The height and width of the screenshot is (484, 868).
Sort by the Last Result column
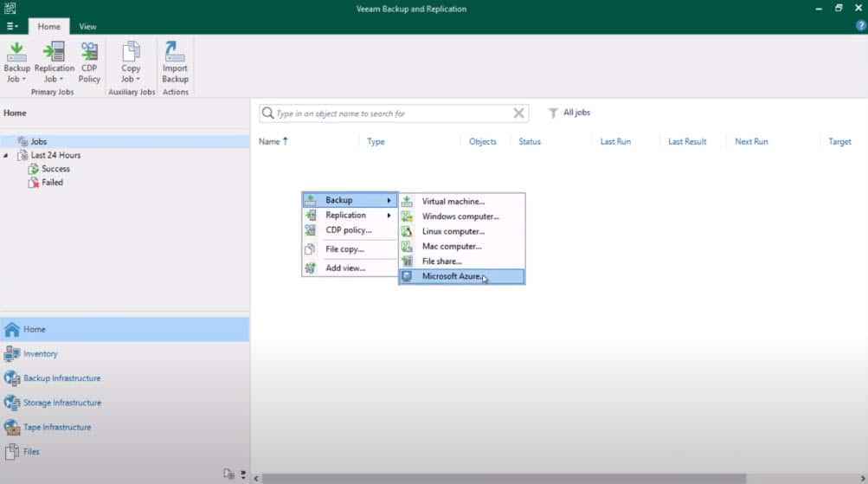687,142
